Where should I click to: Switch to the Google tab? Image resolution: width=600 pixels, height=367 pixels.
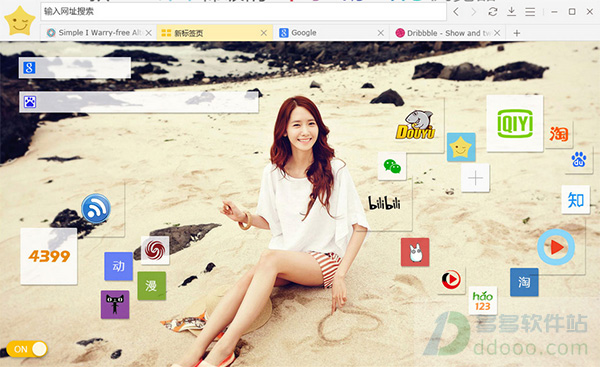tap(331, 33)
